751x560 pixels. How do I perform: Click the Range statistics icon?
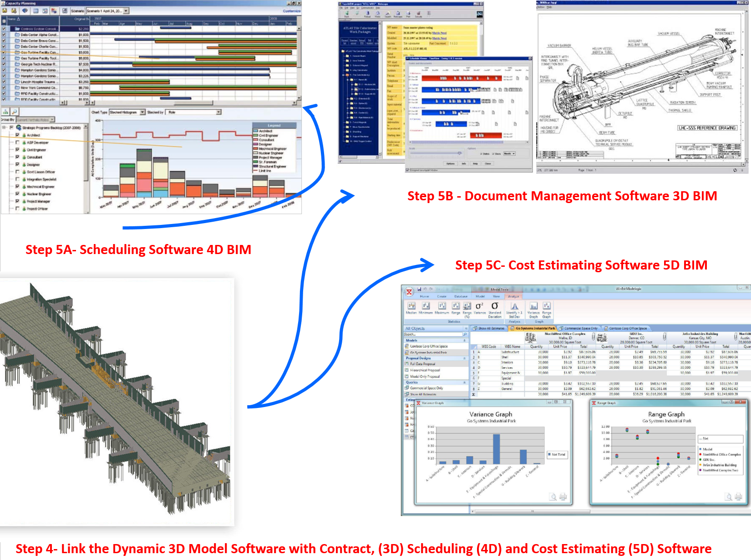[456, 306]
